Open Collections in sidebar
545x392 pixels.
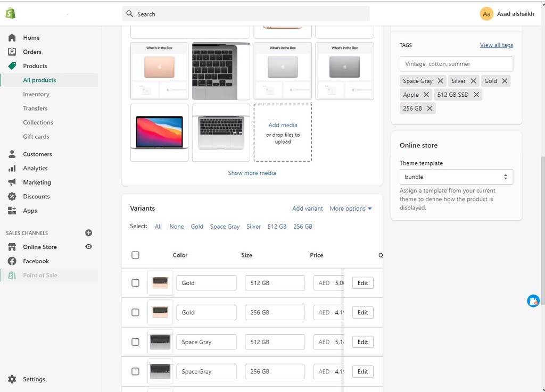click(x=38, y=122)
